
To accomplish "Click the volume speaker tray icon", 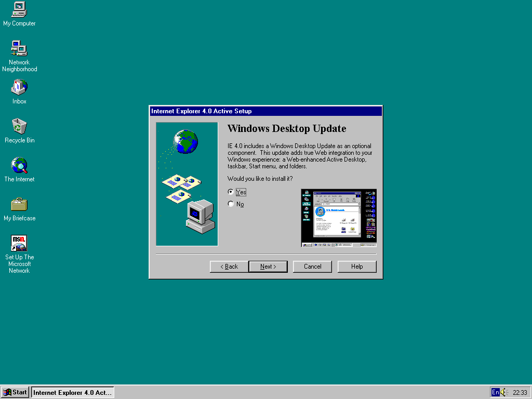I will (x=503, y=392).
